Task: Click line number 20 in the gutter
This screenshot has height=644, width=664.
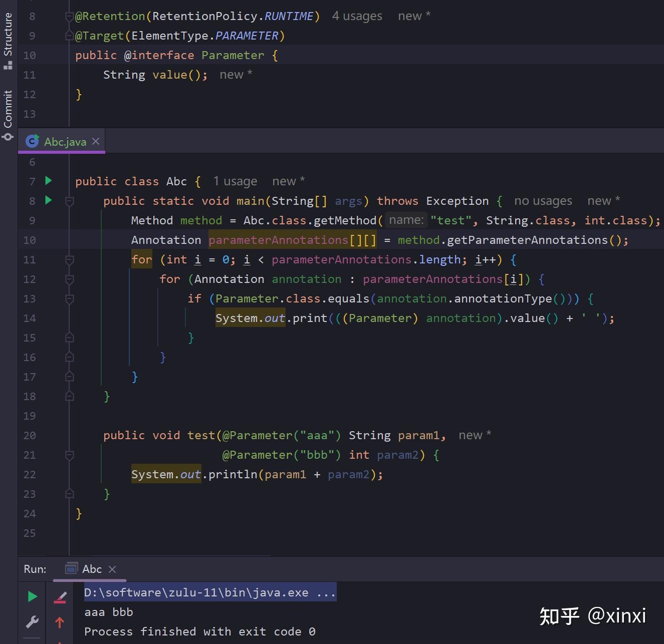Action: pyautogui.click(x=30, y=435)
